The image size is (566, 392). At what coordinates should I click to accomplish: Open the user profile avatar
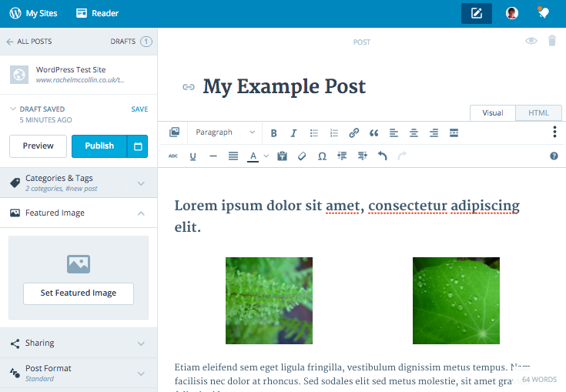tap(512, 13)
